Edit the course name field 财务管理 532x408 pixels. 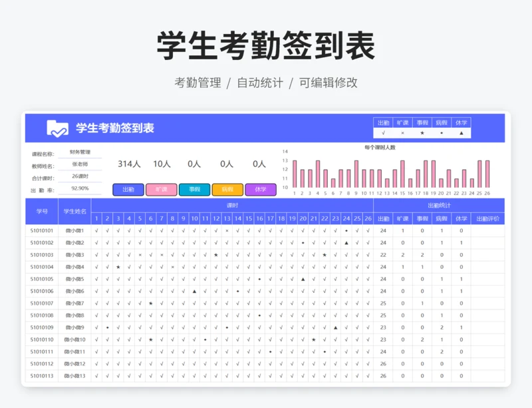80,152
